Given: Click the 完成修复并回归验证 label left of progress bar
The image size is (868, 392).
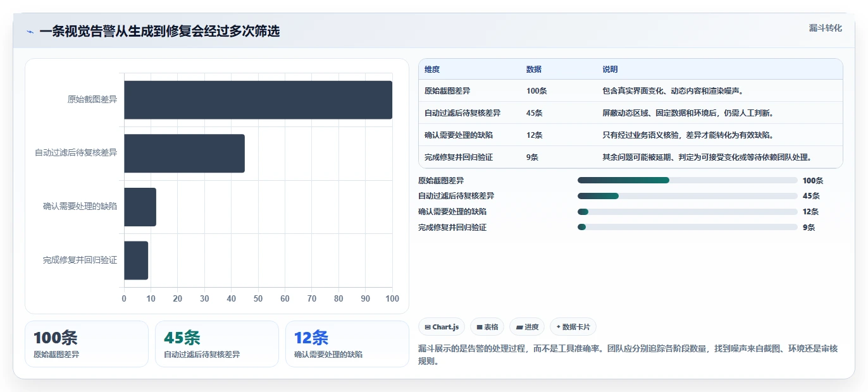Looking at the screenshot, I should pyautogui.click(x=452, y=228).
